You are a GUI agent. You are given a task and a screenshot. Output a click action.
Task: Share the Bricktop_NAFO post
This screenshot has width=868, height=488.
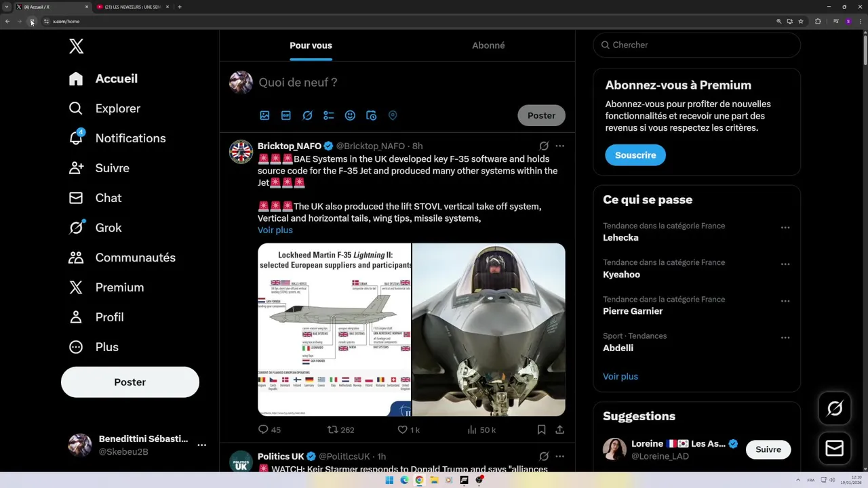[559, 430]
